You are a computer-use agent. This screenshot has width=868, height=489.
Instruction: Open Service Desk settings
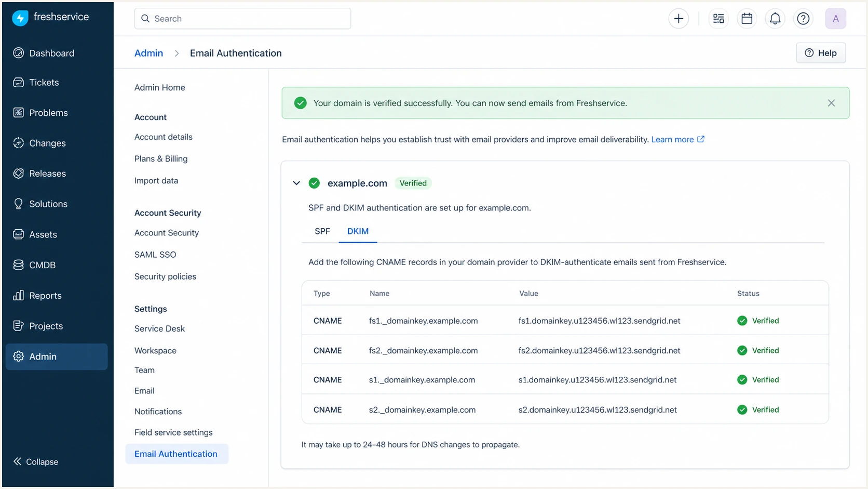[x=159, y=328]
